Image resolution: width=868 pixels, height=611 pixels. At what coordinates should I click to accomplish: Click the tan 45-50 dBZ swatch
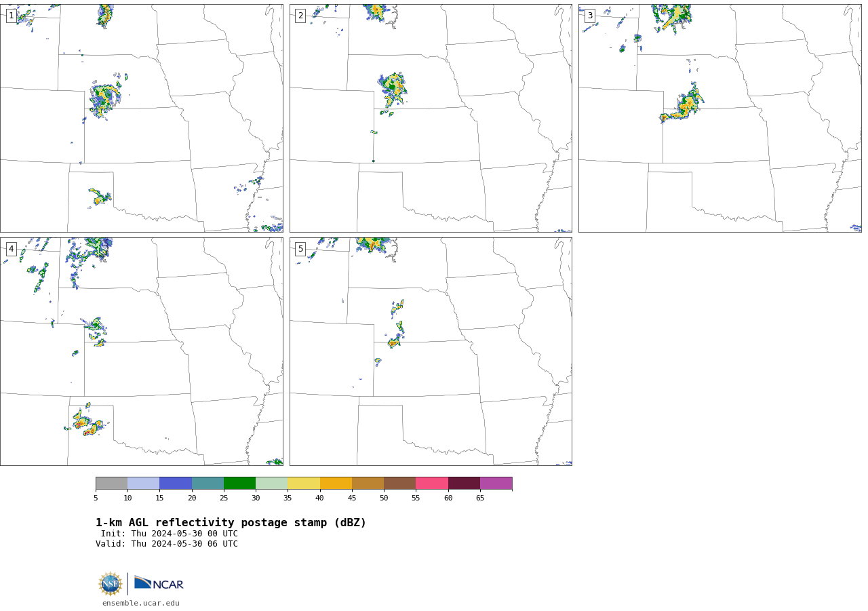click(x=368, y=484)
